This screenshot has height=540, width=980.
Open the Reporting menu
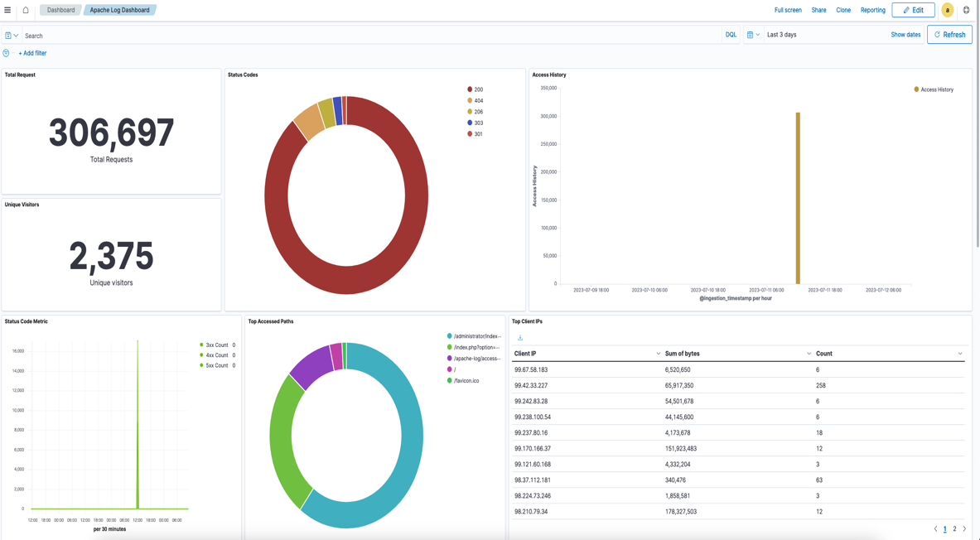(x=872, y=10)
